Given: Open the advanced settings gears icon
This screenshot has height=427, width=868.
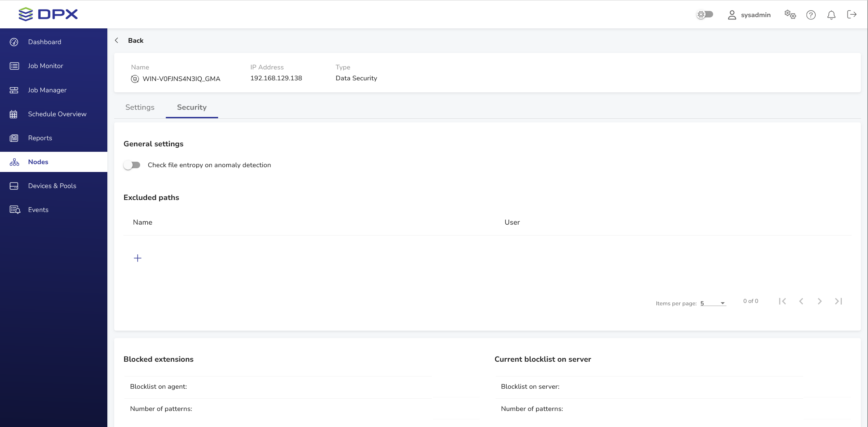Looking at the screenshot, I should [x=790, y=15].
